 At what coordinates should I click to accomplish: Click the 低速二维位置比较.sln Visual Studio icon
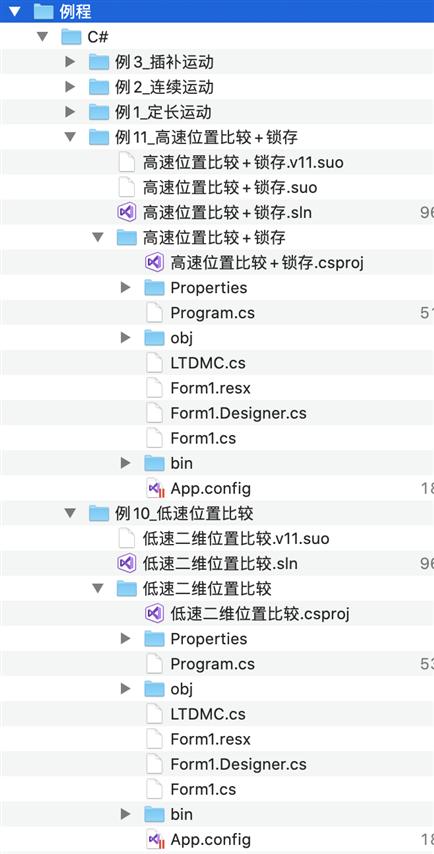pos(126,563)
